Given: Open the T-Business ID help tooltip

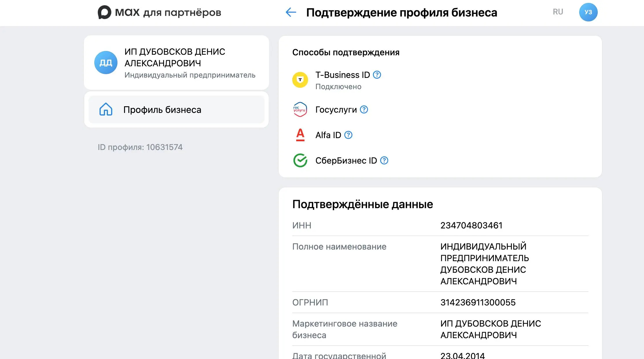Looking at the screenshot, I should pyautogui.click(x=377, y=75).
